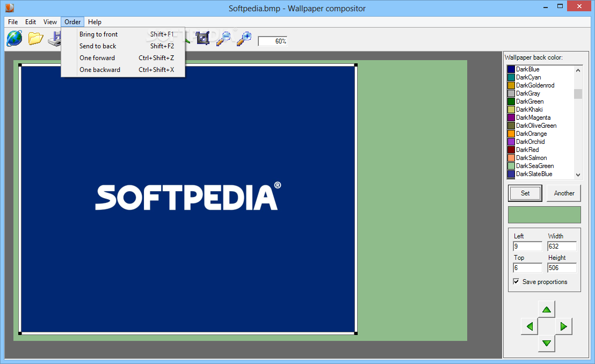Pick DarkMagenta in color list

pos(540,118)
